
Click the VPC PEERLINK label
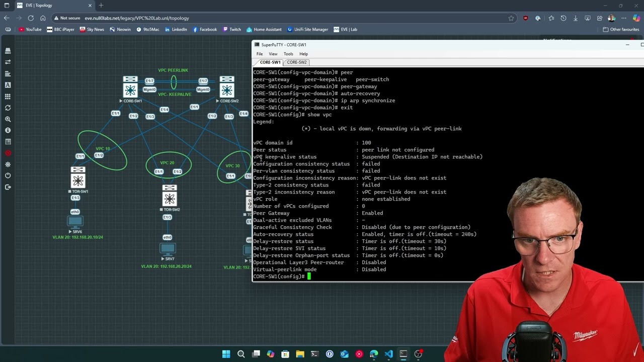(173, 70)
